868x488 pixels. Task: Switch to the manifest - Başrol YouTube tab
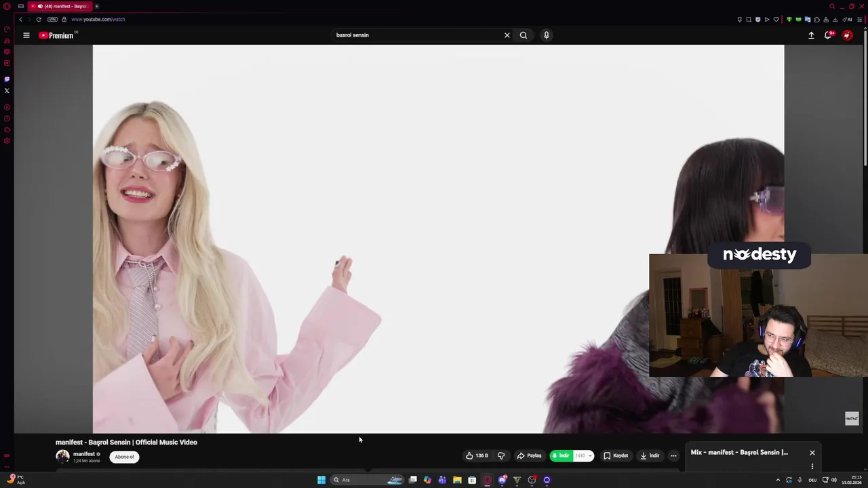pyautogui.click(x=61, y=6)
